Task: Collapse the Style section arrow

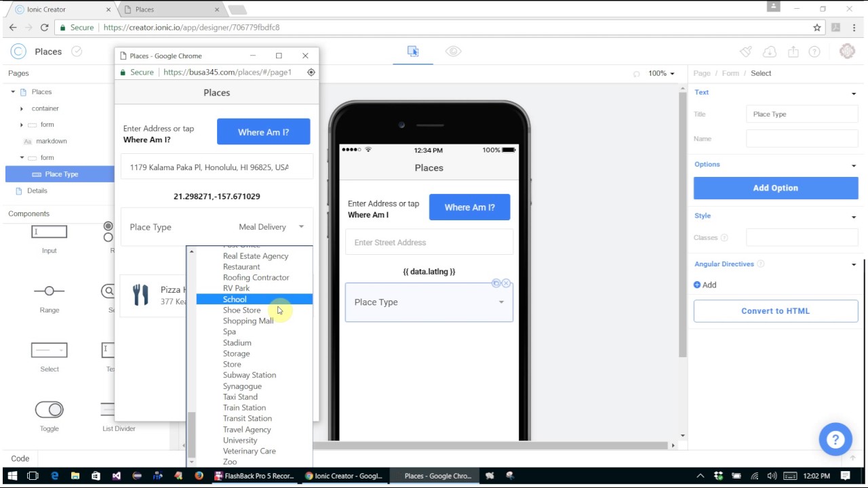Action: tap(854, 216)
